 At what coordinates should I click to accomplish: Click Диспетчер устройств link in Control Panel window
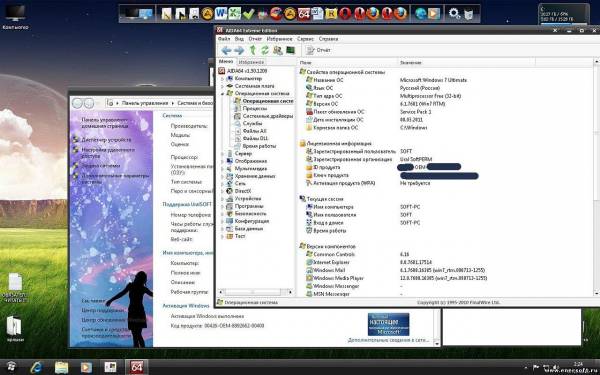106,140
